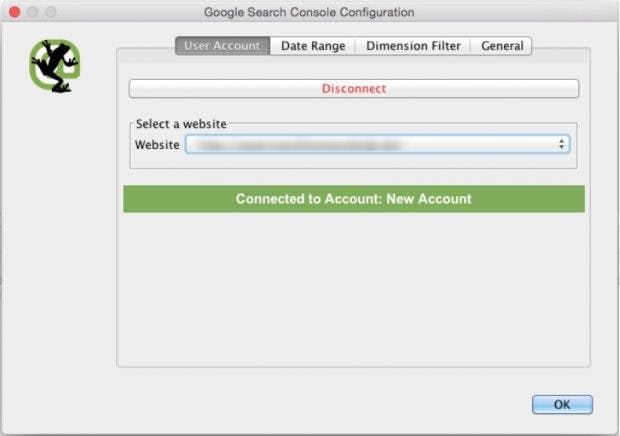Click the Screaming Frog logo icon

click(x=55, y=66)
